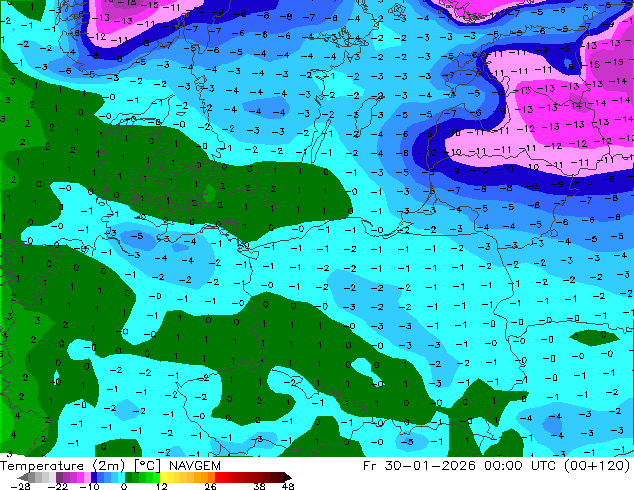Click the dark maroon arrow at the scale end
634x490 pixels.
tap(287, 477)
